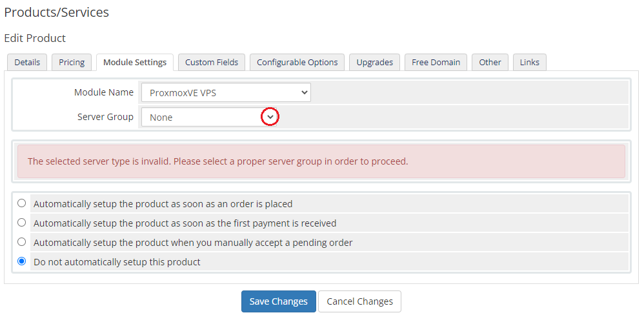Open the Details tab
Viewport: 644px width, 335px height.
(27, 63)
